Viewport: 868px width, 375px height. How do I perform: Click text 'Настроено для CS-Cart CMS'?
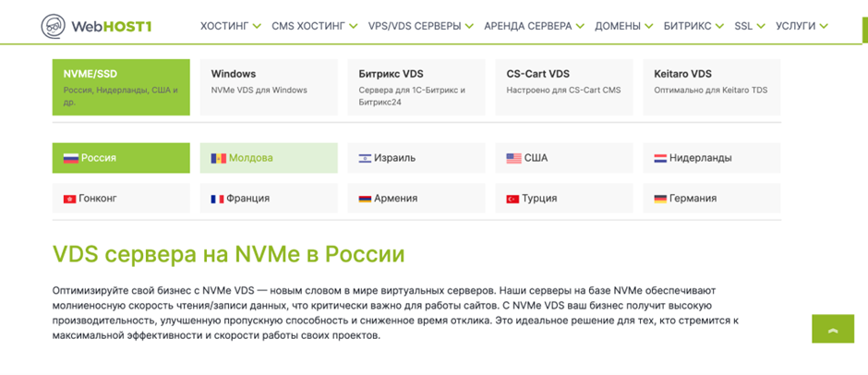tap(563, 91)
